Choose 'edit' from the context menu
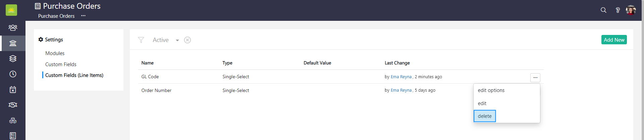Image resolution: width=644 pixels, height=140 pixels. click(x=482, y=103)
